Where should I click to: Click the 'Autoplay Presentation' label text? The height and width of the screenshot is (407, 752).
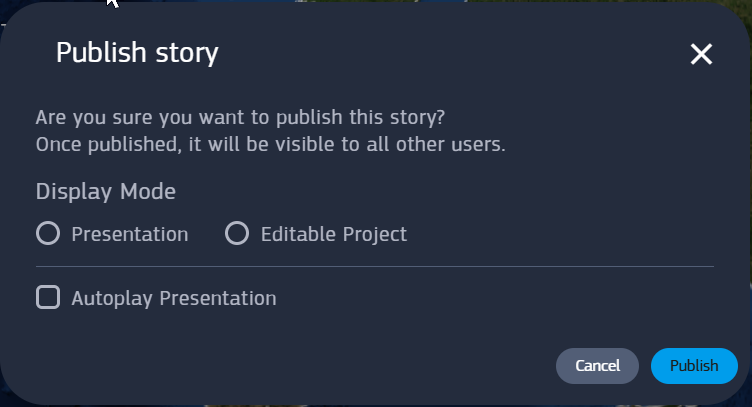pyautogui.click(x=174, y=297)
